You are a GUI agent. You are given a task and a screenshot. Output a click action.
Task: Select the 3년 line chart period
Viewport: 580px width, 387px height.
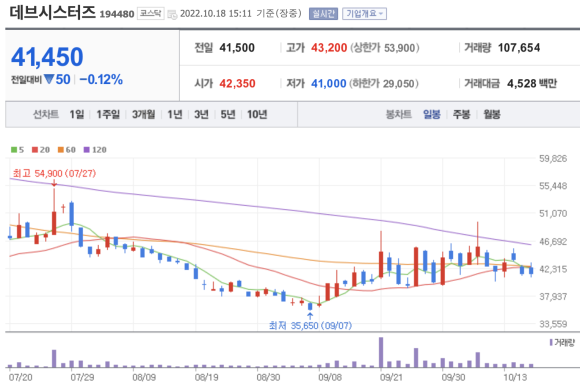coord(201,114)
